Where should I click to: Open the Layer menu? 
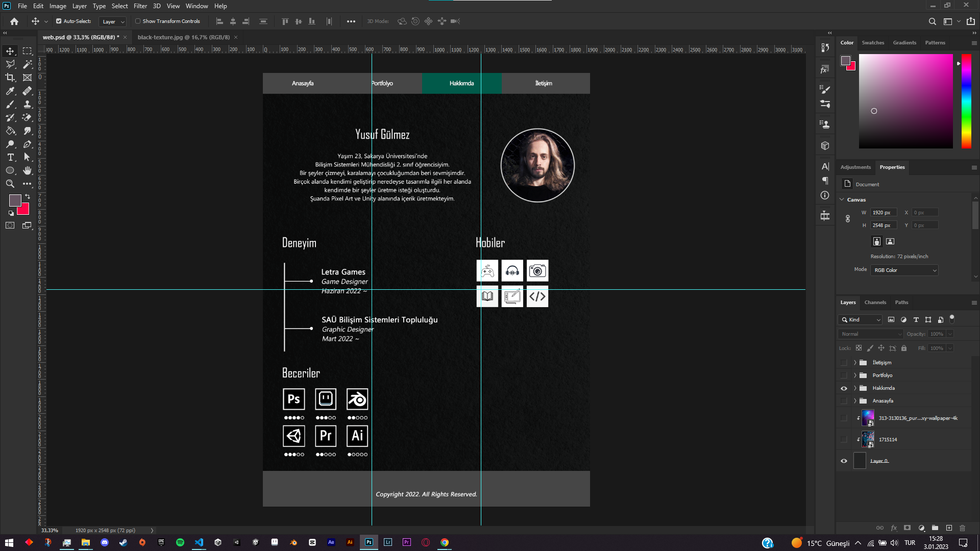(80, 6)
